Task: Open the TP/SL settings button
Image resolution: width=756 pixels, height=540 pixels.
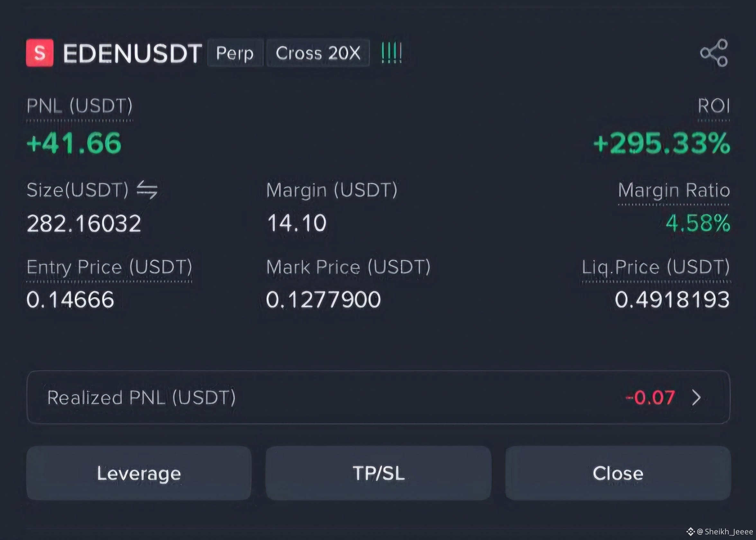Action: click(x=378, y=473)
